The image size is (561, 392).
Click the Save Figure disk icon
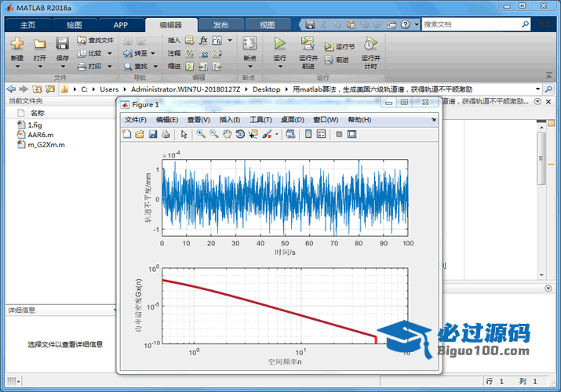(x=153, y=134)
